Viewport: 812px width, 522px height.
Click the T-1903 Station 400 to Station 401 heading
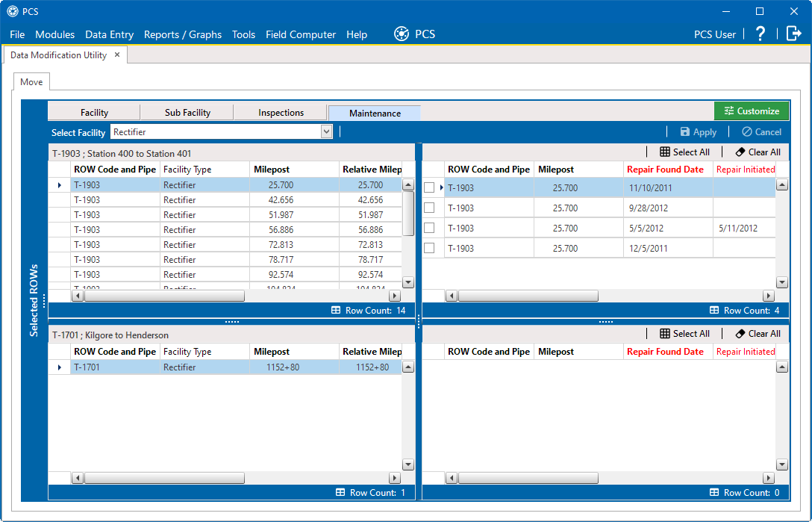[x=122, y=153]
